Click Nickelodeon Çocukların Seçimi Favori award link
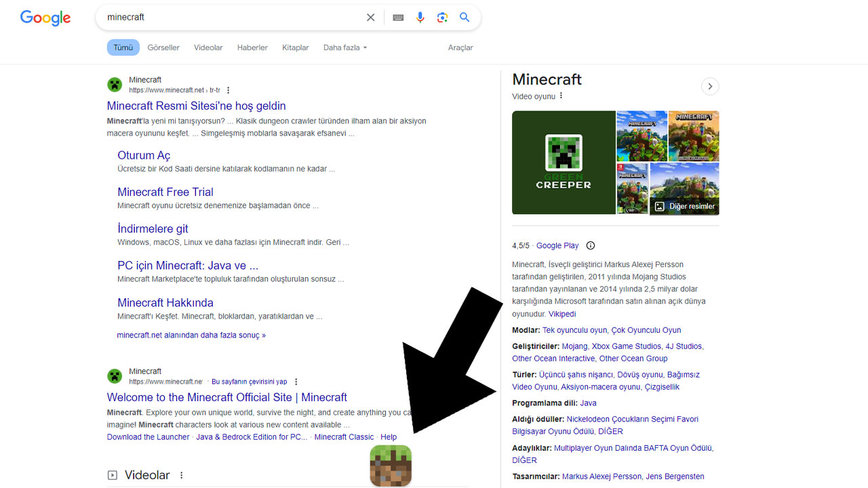The width and height of the screenshot is (868, 488). pos(633,419)
